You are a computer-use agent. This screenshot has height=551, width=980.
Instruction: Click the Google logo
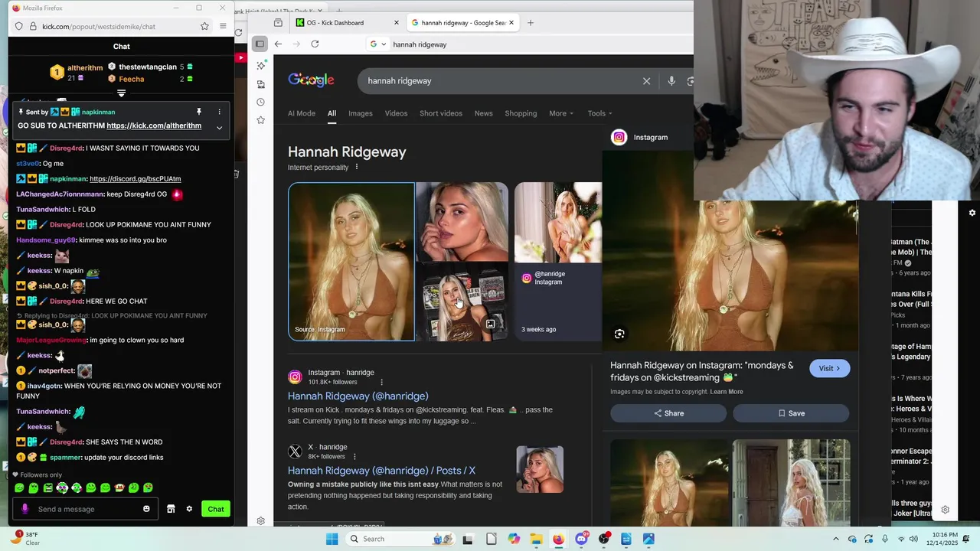click(x=311, y=80)
